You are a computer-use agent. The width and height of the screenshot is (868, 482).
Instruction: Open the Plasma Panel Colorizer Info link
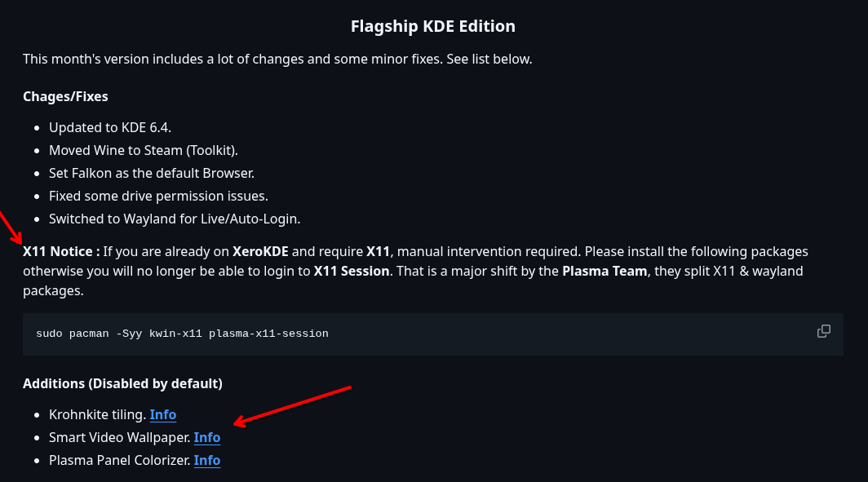[x=207, y=460]
